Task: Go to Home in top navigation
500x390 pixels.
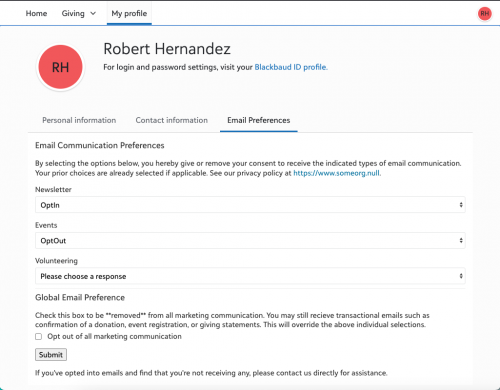Action: click(x=36, y=13)
